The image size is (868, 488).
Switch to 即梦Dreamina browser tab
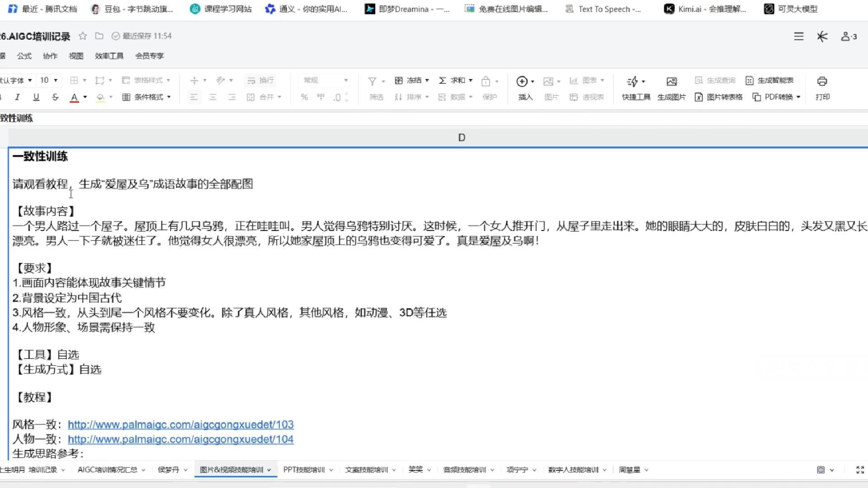click(x=407, y=9)
